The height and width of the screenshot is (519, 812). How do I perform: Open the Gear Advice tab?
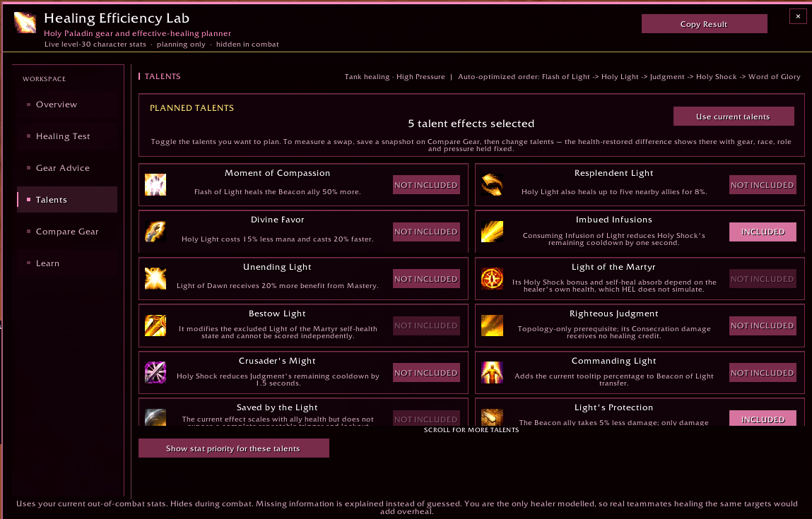click(x=67, y=167)
